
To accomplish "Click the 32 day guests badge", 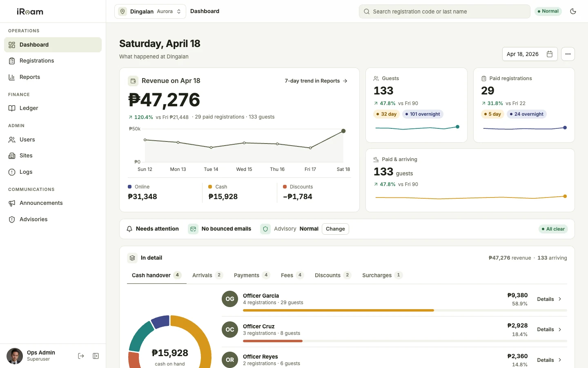I will pyautogui.click(x=386, y=114).
